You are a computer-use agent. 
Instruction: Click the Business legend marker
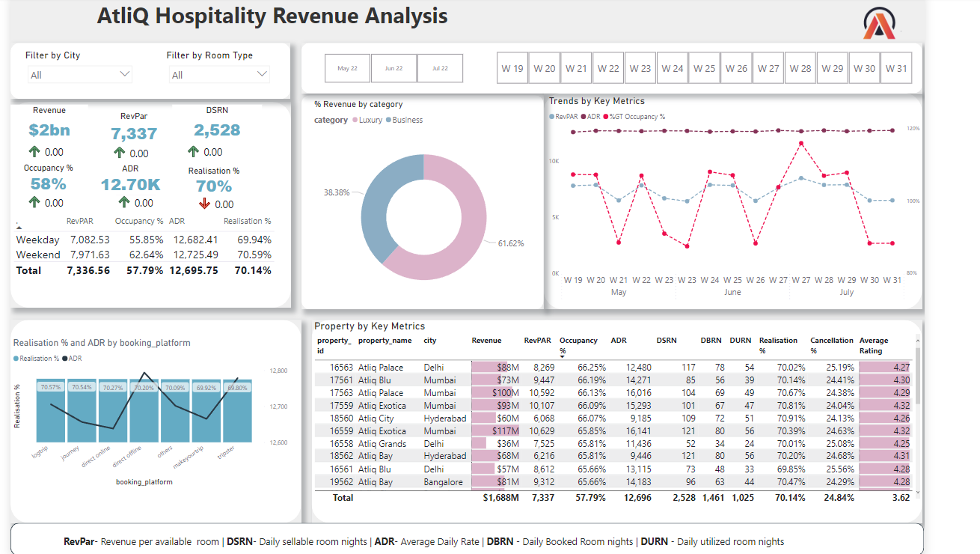pyautogui.click(x=388, y=121)
